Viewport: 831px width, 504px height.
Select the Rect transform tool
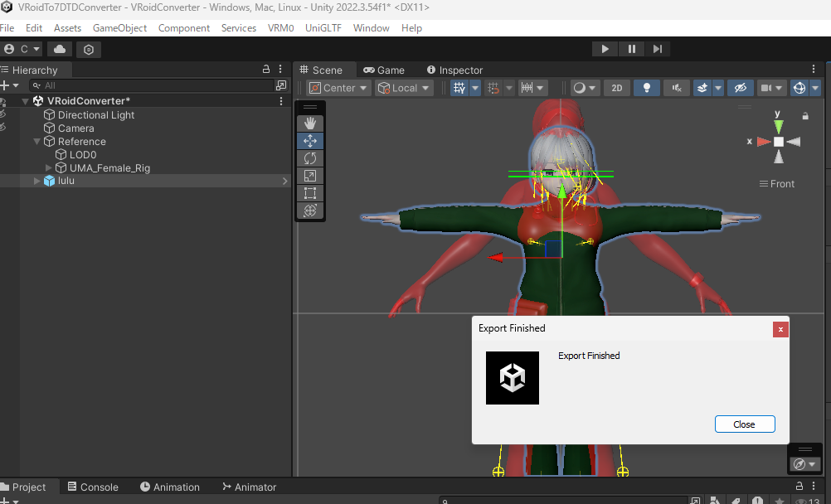(x=310, y=193)
